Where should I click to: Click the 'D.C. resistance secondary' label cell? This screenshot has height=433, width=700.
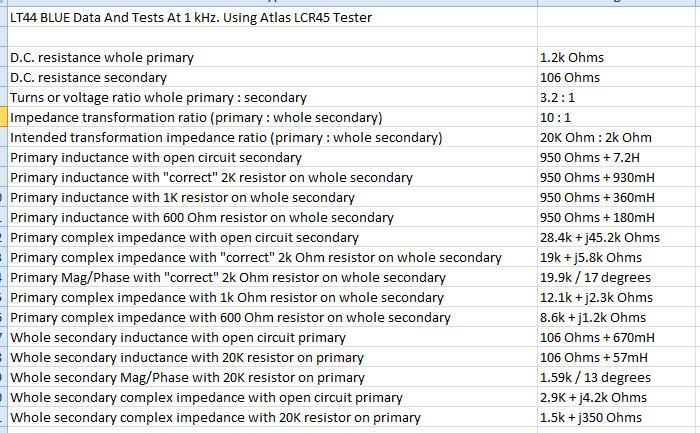click(88, 77)
